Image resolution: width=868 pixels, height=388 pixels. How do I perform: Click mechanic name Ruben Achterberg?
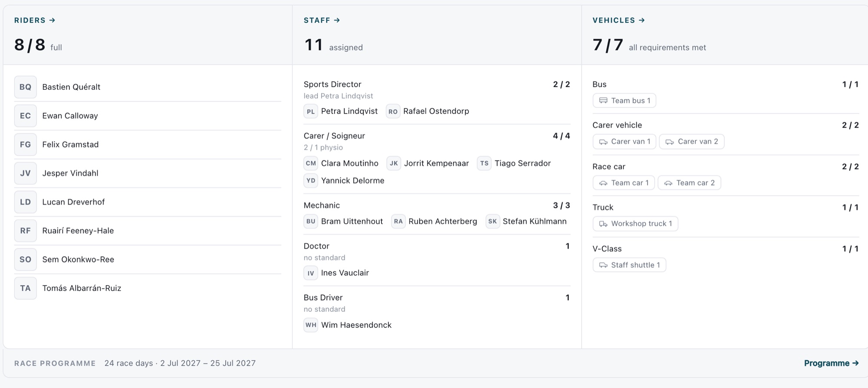[x=443, y=222]
